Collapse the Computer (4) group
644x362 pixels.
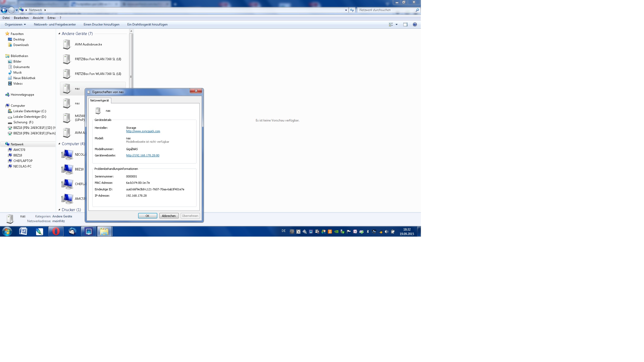[59, 144]
